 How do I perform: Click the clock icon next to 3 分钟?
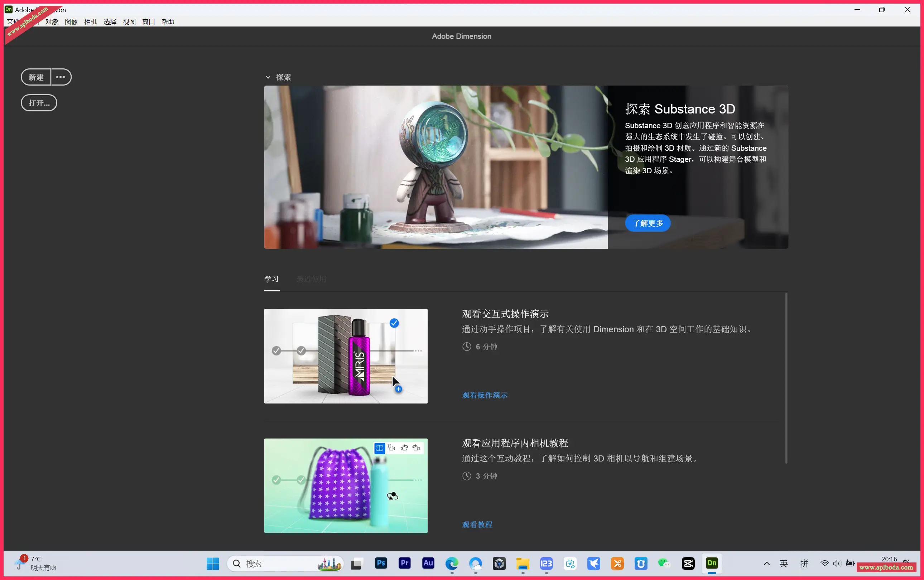click(x=466, y=476)
